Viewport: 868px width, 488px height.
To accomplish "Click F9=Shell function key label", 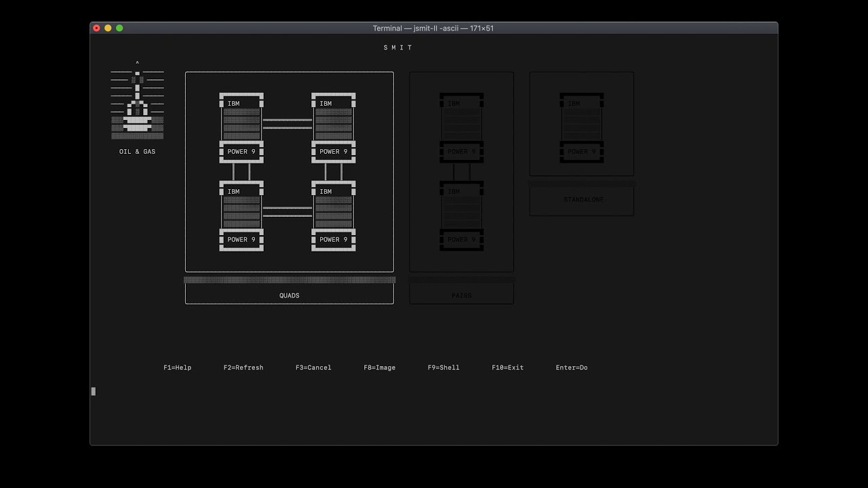I will click(x=443, y=367).
